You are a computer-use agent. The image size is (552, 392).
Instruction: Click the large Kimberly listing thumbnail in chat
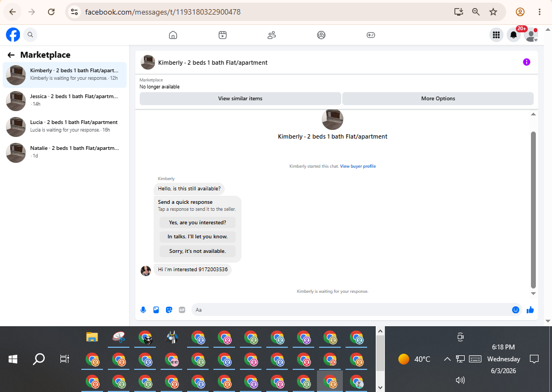332,119
